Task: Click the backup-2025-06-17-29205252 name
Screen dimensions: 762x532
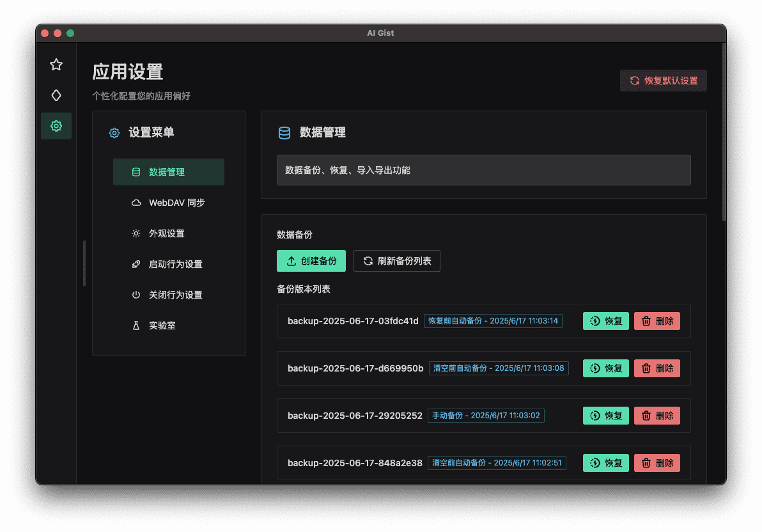Action: point(355,416)
